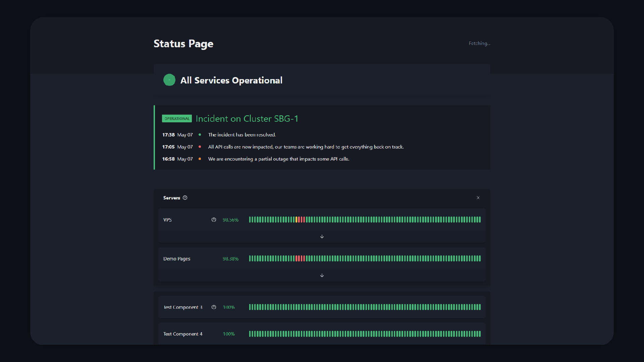Expand VPS details with the down arrow
This screenshot has height=362, width=644.
coord(322,237)
